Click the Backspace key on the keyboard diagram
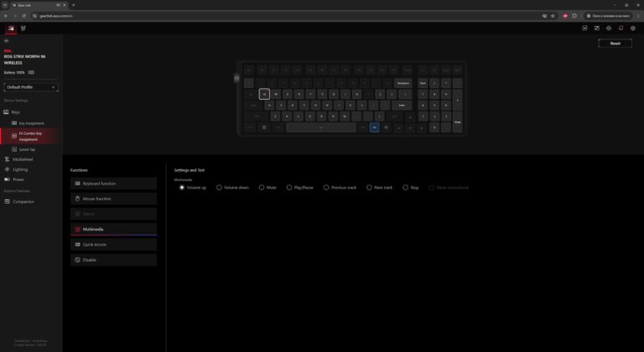This screenshot has width=644, height=352. tap(402, 83)
